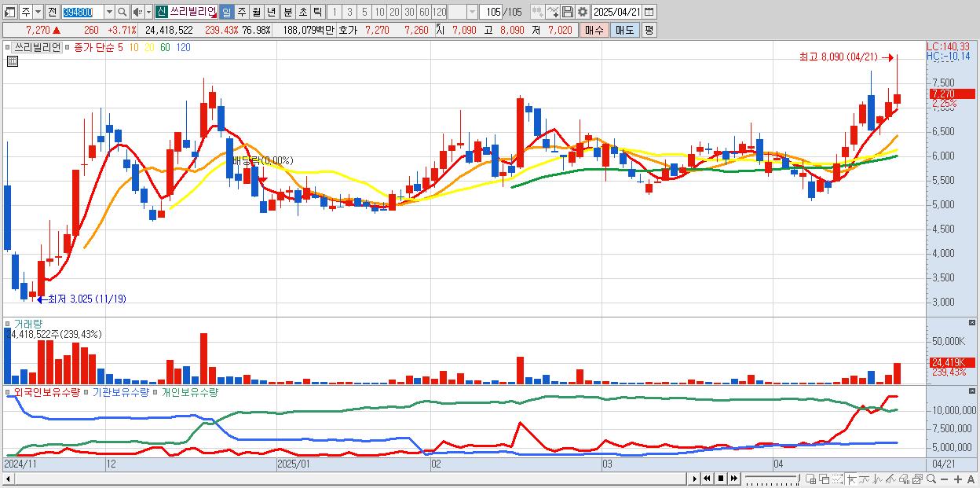980x488 pixels.
Task: Select the 월 monthly period tab
Action: pos(256,12)
